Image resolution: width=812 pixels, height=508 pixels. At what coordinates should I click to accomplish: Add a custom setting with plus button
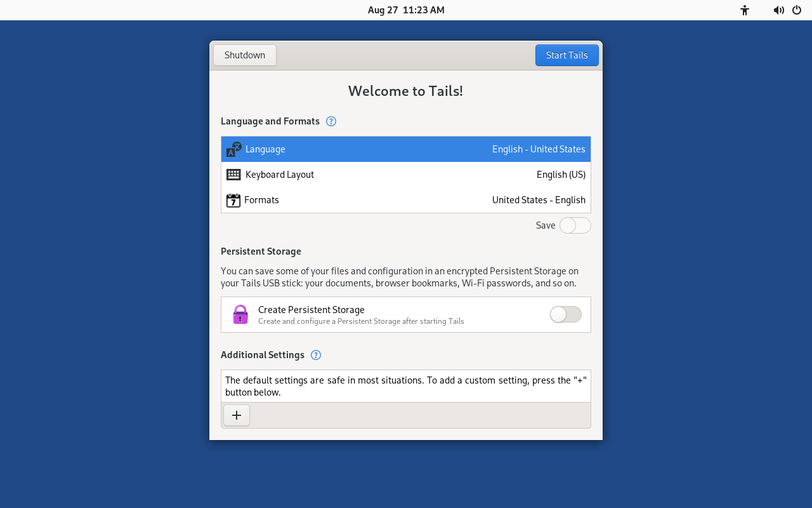coord(237,415)
